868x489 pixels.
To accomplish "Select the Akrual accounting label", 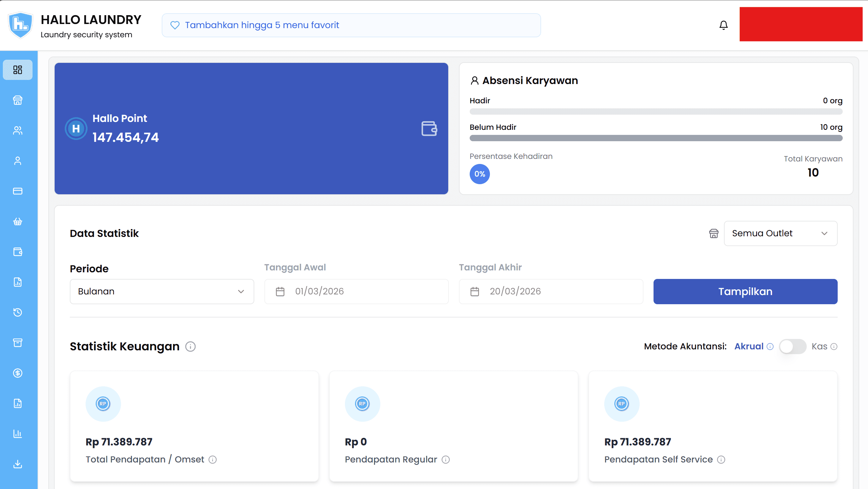I will pos(749,347).
